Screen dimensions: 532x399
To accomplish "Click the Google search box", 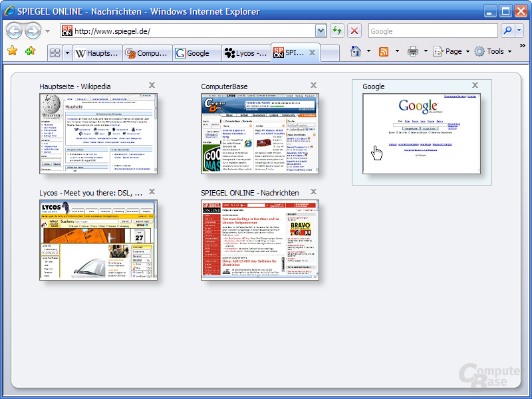I will (433, 31).
